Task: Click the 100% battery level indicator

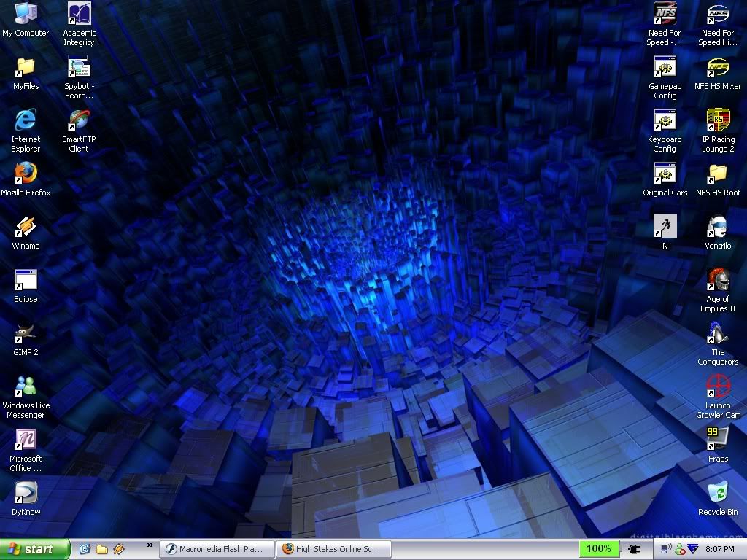Action: [599, 548]
